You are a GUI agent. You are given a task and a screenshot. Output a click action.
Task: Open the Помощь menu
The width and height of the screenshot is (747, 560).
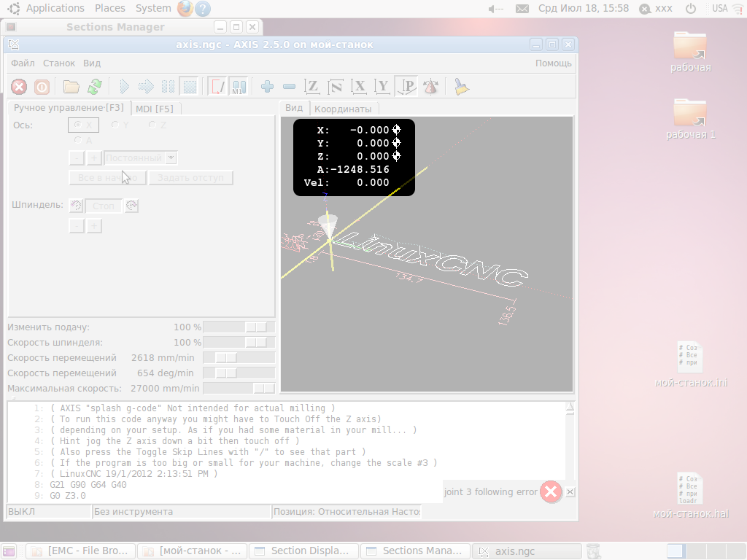click(553, 63)
